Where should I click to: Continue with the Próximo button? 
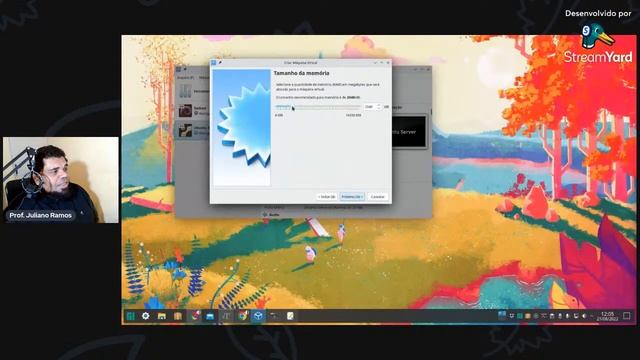352,197
